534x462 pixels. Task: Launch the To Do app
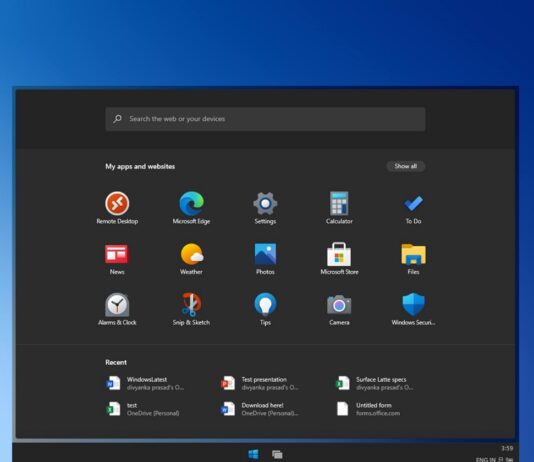(413, 208)
